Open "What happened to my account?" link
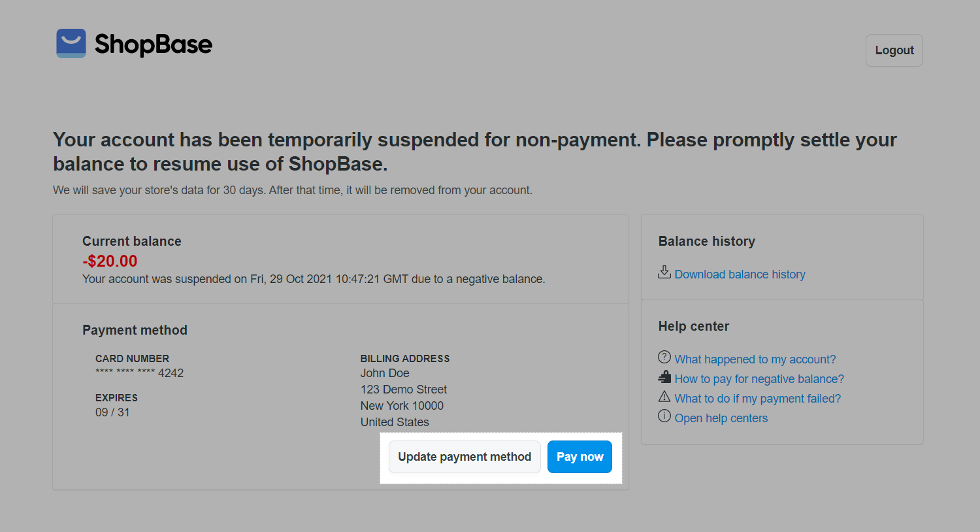This screenshot has height=532, width=980. coord(755,359)
